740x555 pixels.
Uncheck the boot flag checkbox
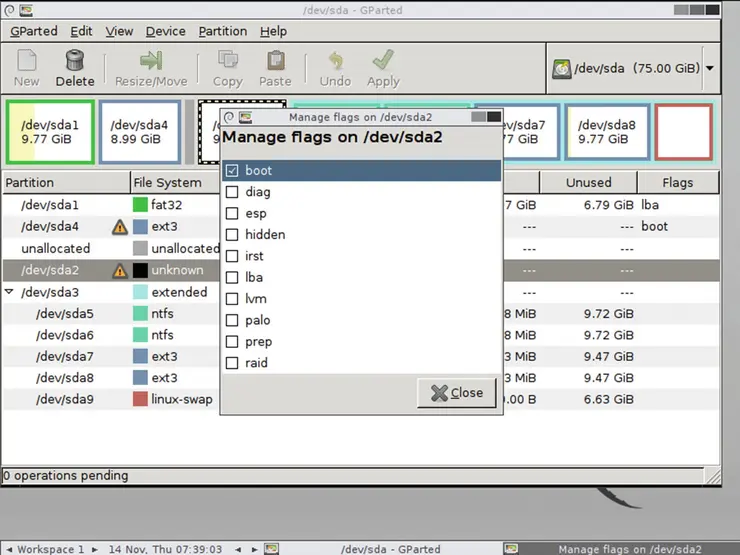(x=232, y=171)
